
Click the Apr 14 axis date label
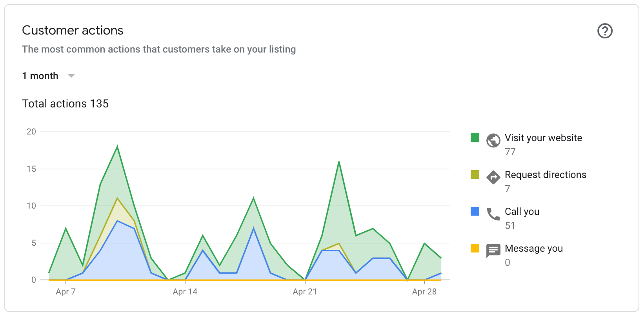pos(185,292)
